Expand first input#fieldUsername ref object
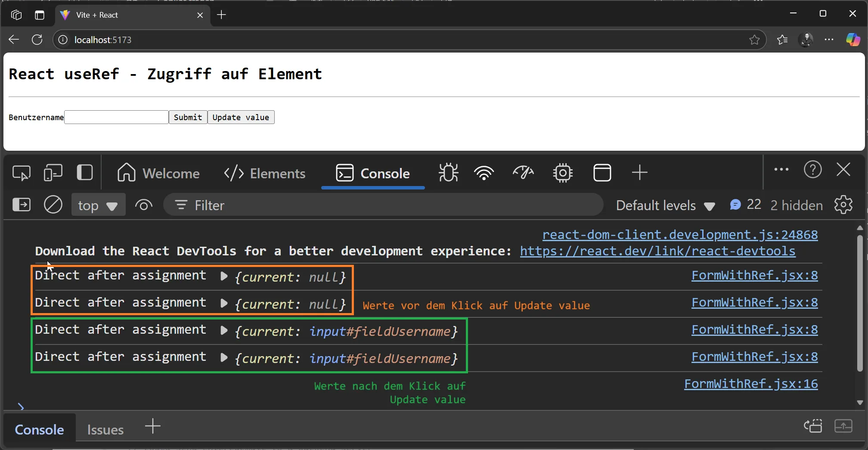The image size is (868, 450). coord(224,330)
